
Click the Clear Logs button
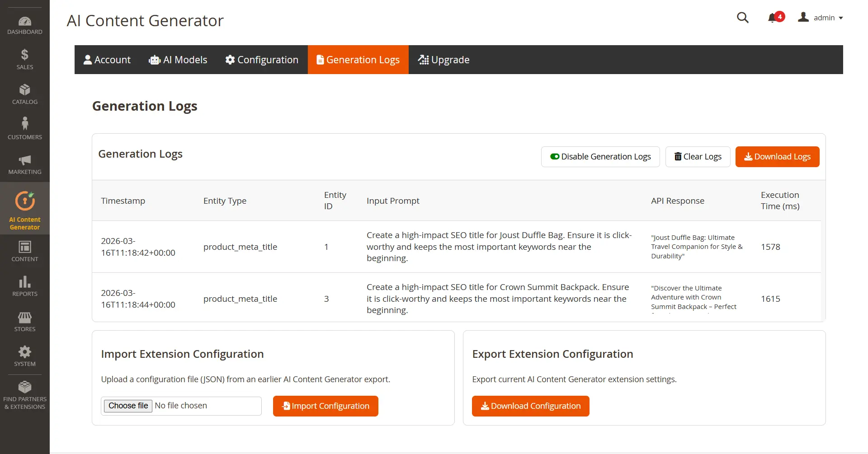(698, 156)
